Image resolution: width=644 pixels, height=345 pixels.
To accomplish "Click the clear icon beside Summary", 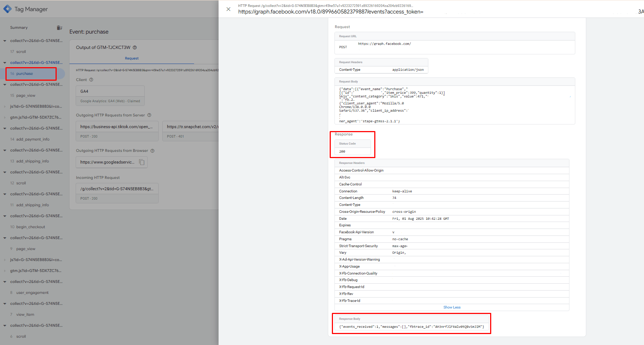I will pyautogui.click(x=60, y=28).
